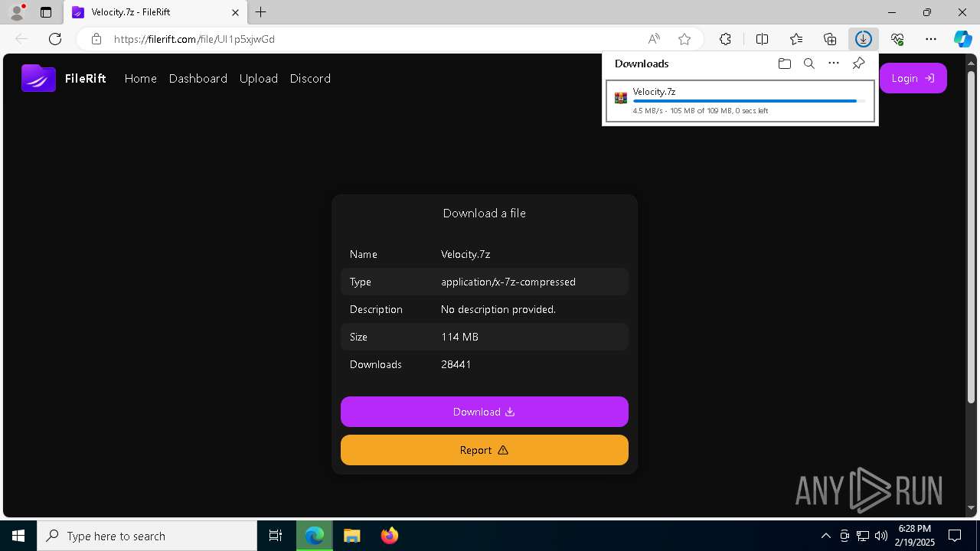This screenshot has width=980, height=551.
Task: Go to Home page
Action: click(x=141, y=78)
